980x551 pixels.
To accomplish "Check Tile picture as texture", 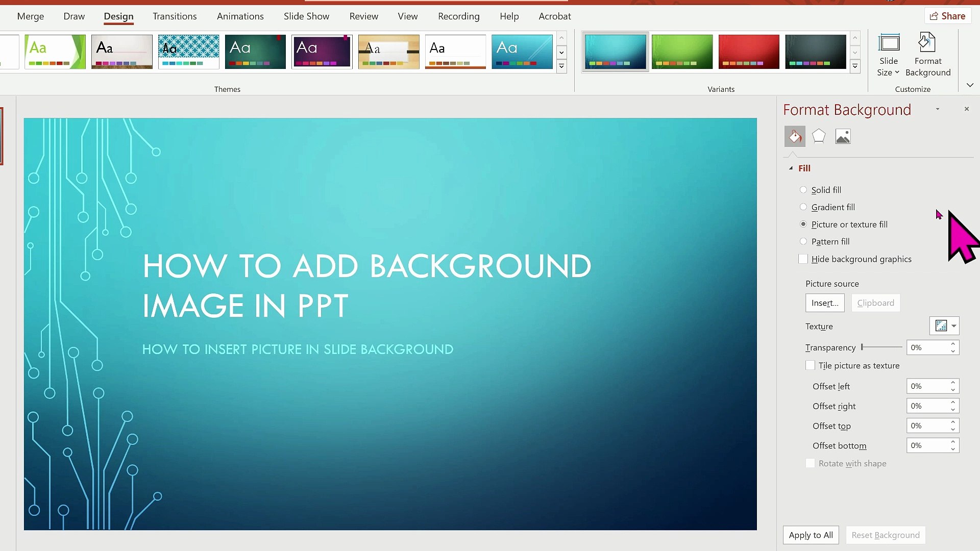I will [x=811, y=366].
